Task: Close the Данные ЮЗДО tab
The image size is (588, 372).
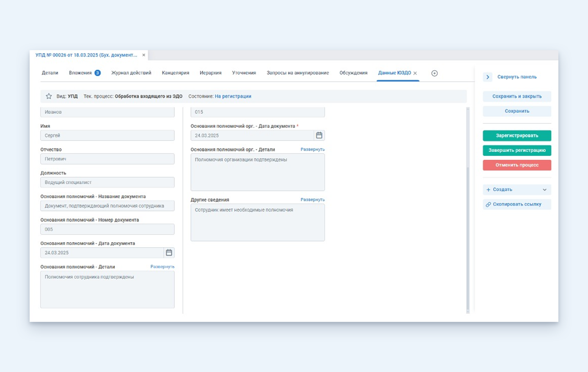Action: 415,73
